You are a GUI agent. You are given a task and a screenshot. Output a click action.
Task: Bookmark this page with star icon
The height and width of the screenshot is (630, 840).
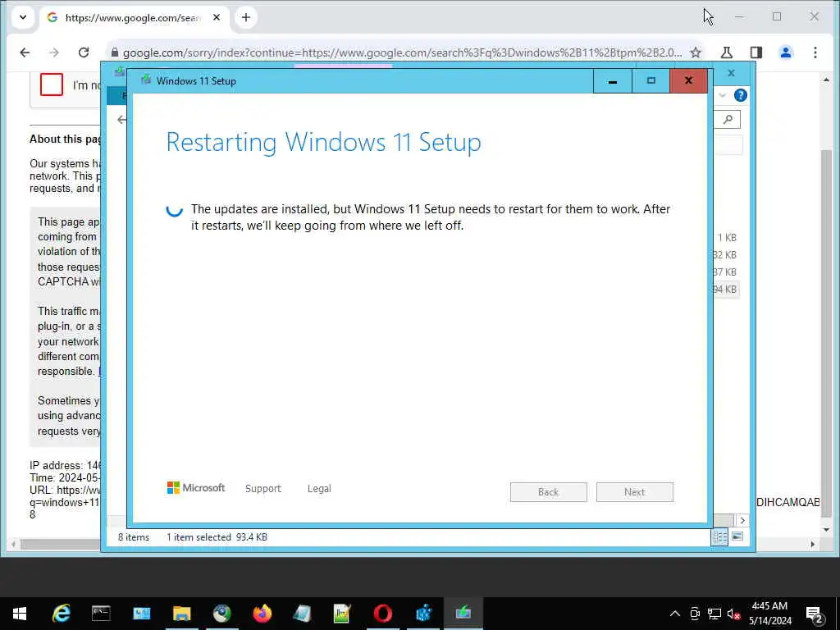(696, 52)
